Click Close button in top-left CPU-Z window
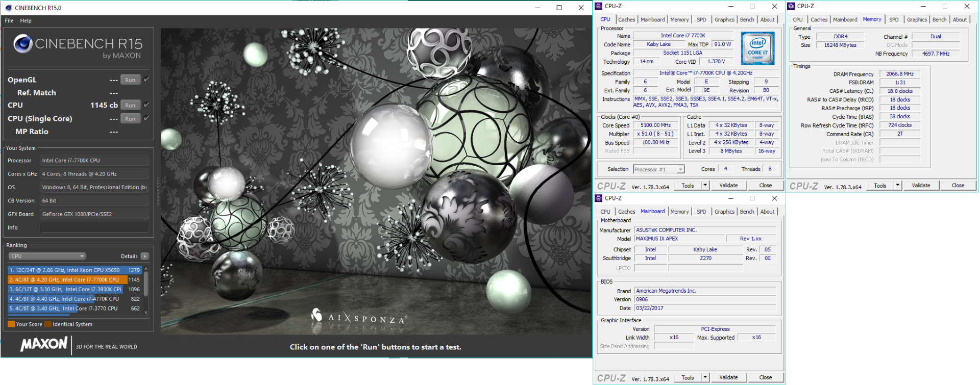This screenshot has height=385, width=980. point(765,185)
